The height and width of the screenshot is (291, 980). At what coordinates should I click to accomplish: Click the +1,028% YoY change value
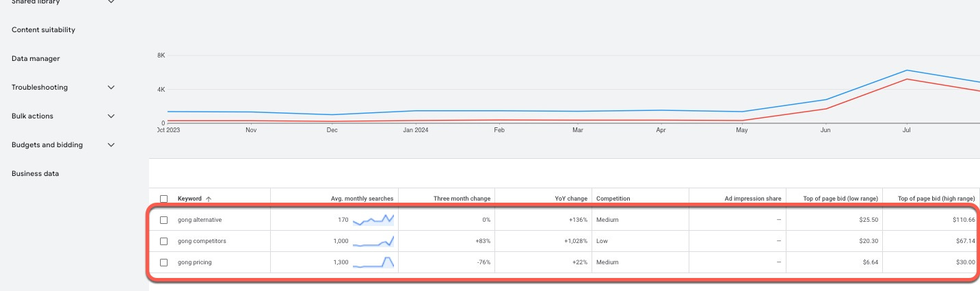(x=574, y=241)
